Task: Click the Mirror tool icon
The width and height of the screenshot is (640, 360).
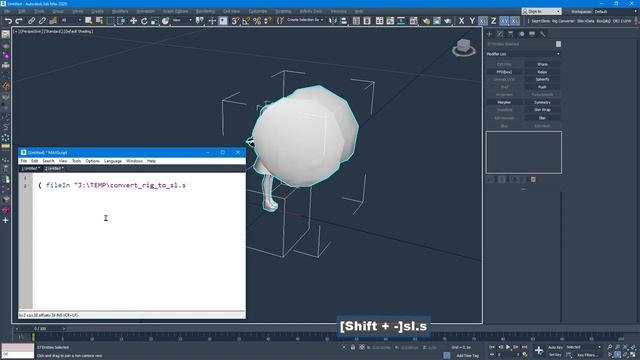Action: pos(333,21)
